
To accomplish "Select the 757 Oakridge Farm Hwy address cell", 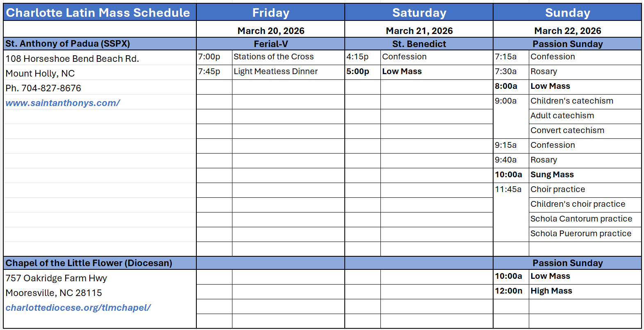I will coord(56,278).
